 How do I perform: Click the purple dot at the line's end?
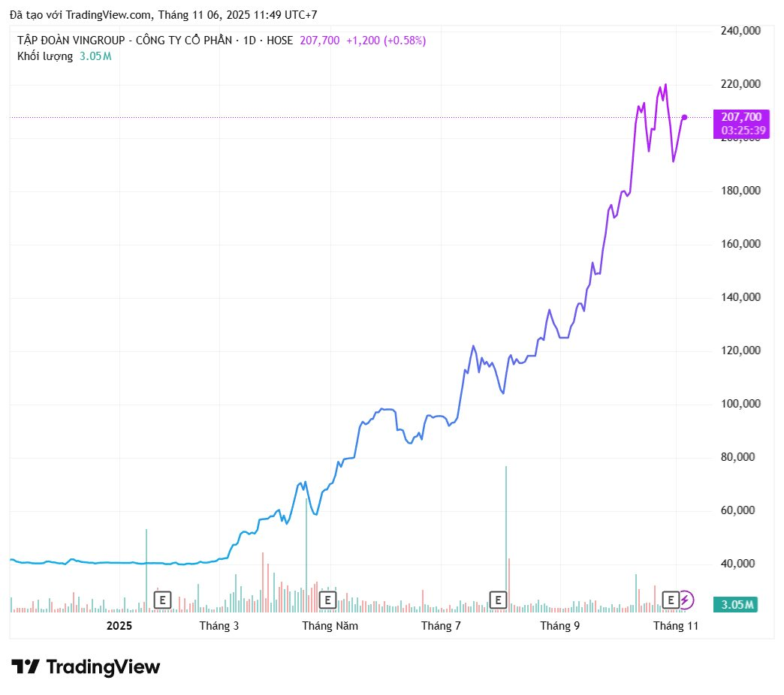pos(684,117)
